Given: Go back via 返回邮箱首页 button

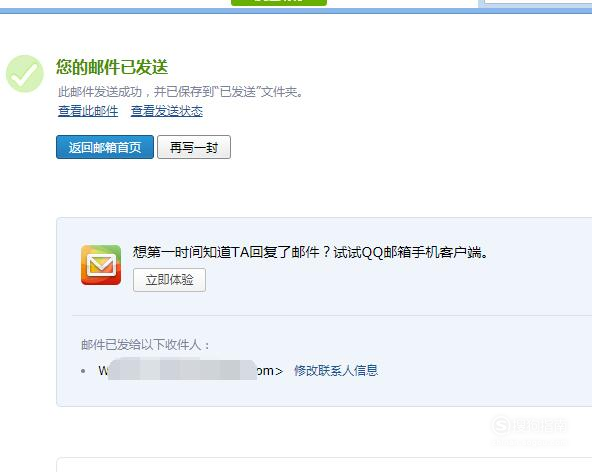Looking at the screenshot, I should tap(105, 147).
